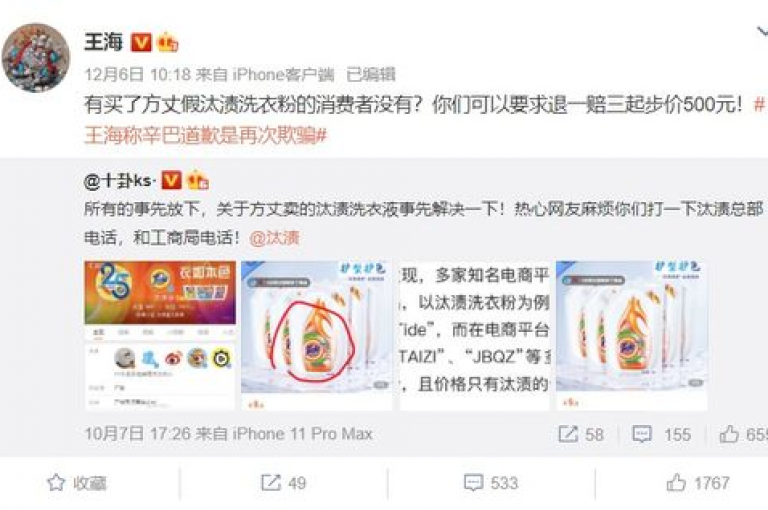This screenshot has height=510, width=768.
Task: Click the repost icon showing 58
Action: point(568,434)
